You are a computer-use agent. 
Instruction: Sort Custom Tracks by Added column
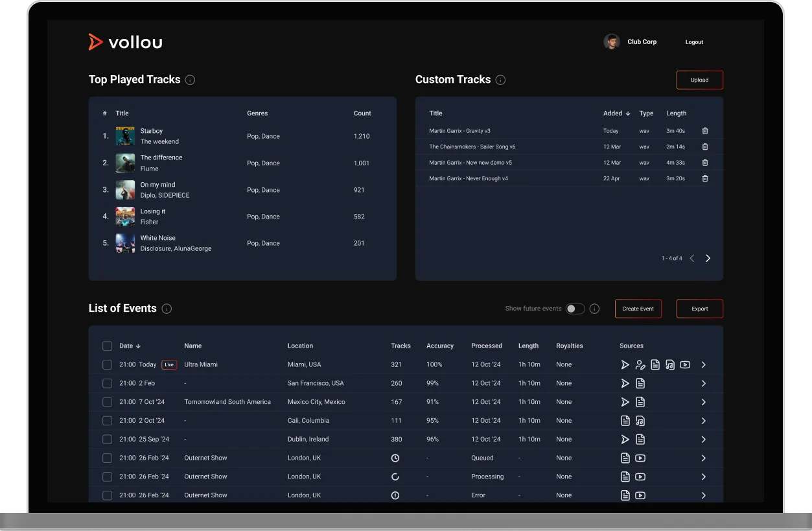click(617, 113)
